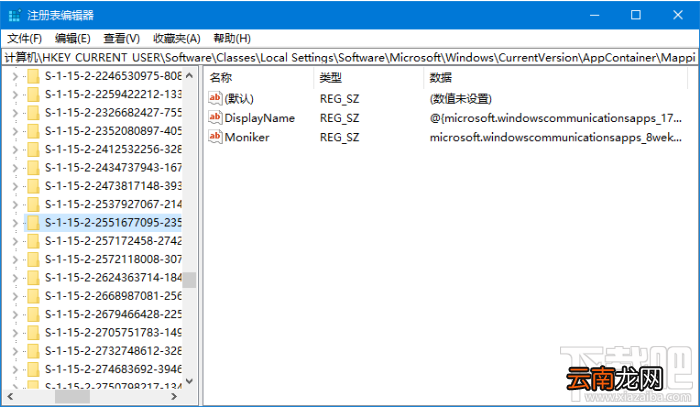Expand the selected S-1-15-2-2551677095 key
Viewport: 700px width, 407px height.
(15, 223)
